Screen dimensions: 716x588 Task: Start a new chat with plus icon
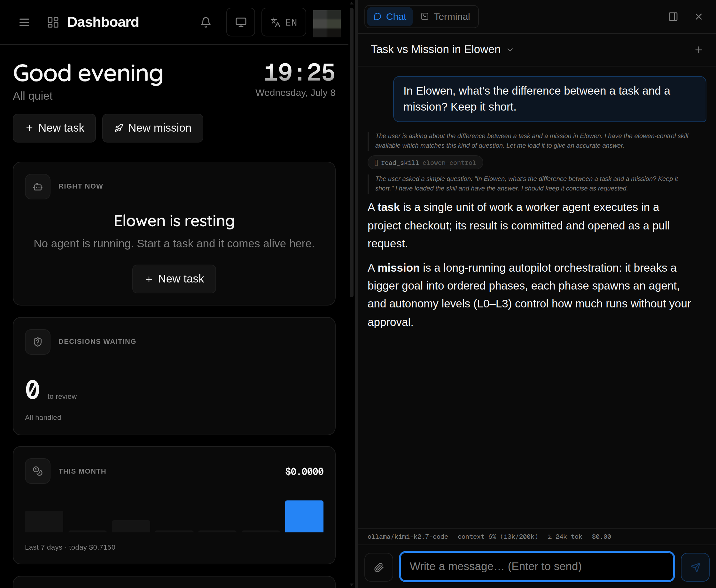pos(698,50)
